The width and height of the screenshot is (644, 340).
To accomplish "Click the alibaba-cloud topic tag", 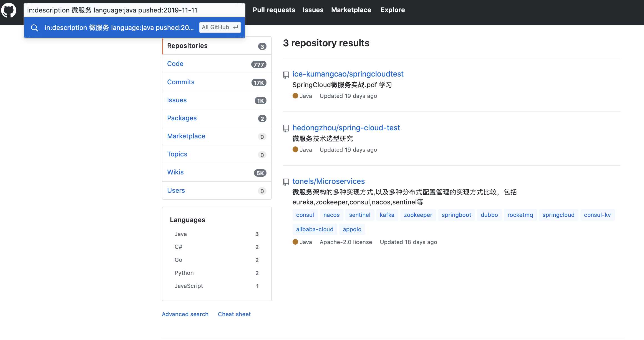I will click(315, 229).
